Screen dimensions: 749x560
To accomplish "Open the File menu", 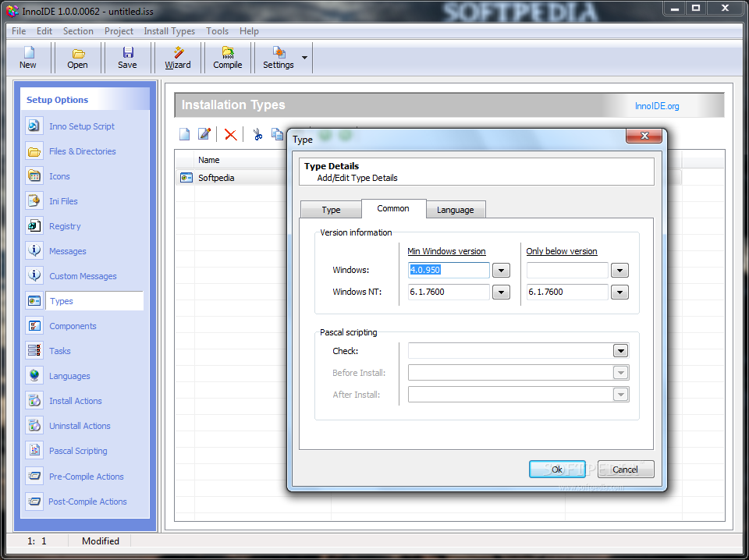I will tap(19, 31).
